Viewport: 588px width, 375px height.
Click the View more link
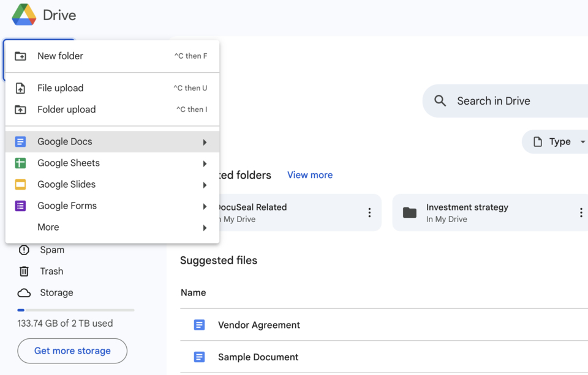pos(310,175)
